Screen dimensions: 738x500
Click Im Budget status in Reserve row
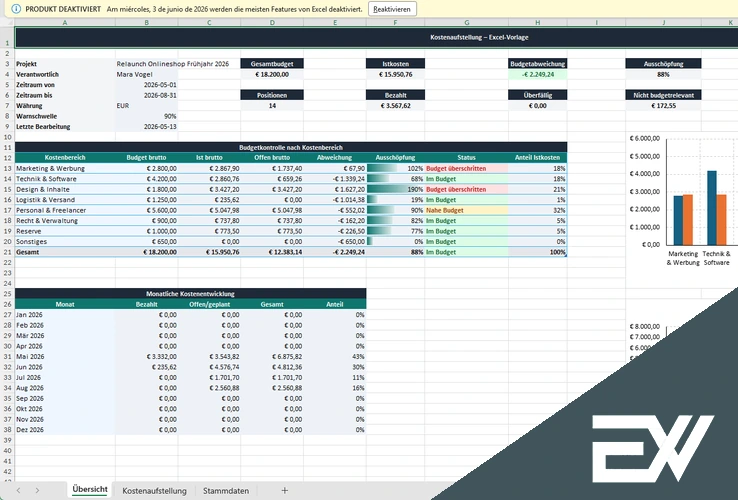click(466, 231)
